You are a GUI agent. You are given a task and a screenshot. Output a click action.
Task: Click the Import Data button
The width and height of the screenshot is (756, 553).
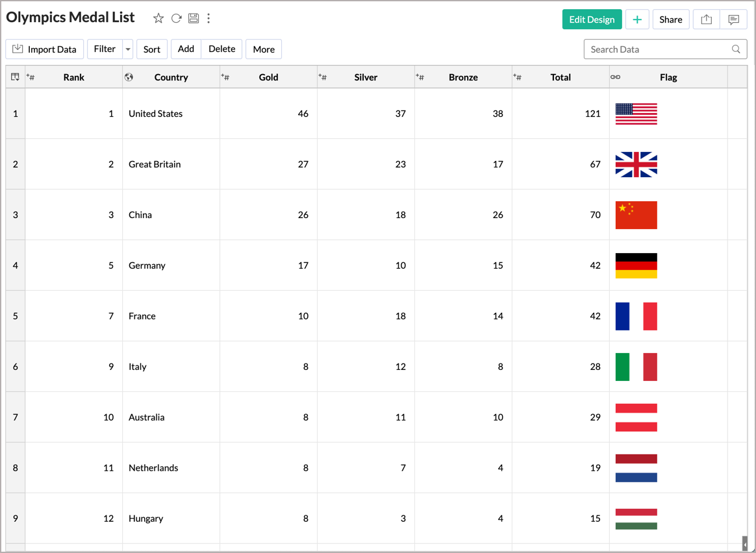coord(44,49)
